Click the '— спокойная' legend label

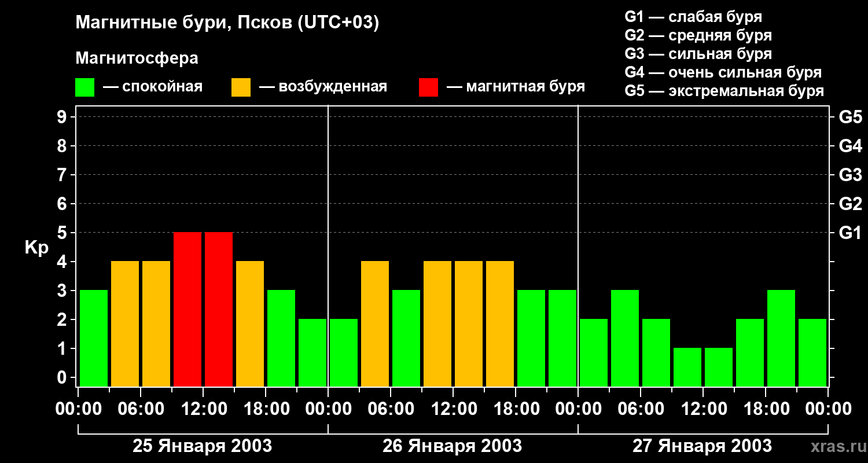click(153, 87)
